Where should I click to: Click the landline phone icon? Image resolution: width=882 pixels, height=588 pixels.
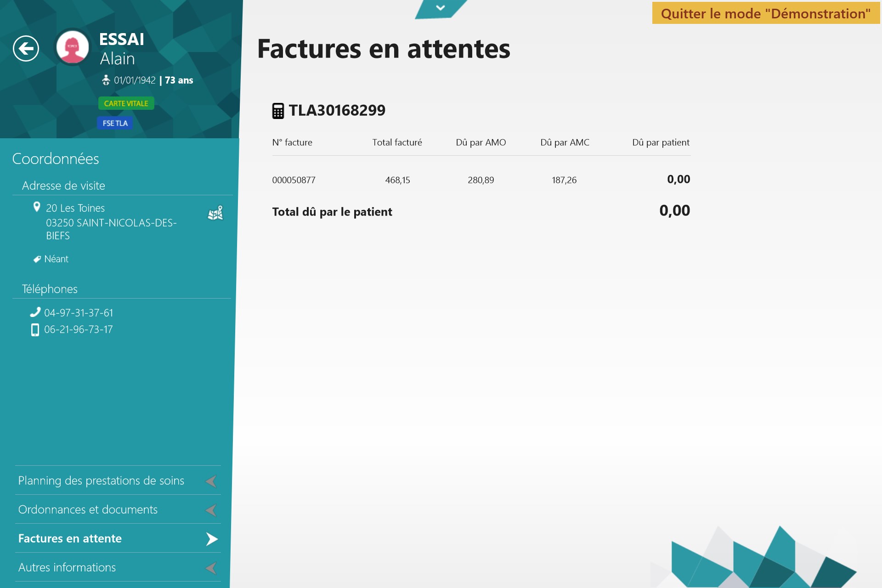point(35,312)
